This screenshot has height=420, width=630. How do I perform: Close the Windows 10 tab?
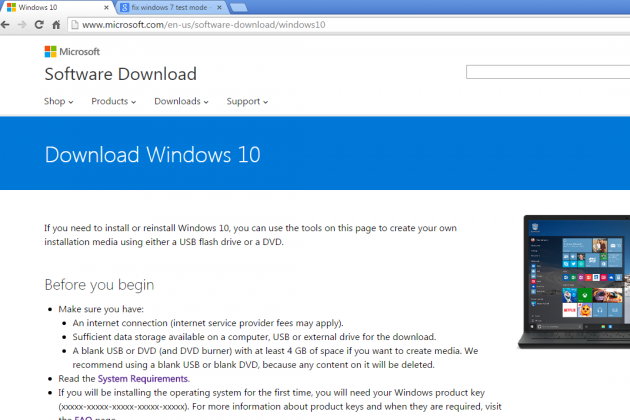106,7
